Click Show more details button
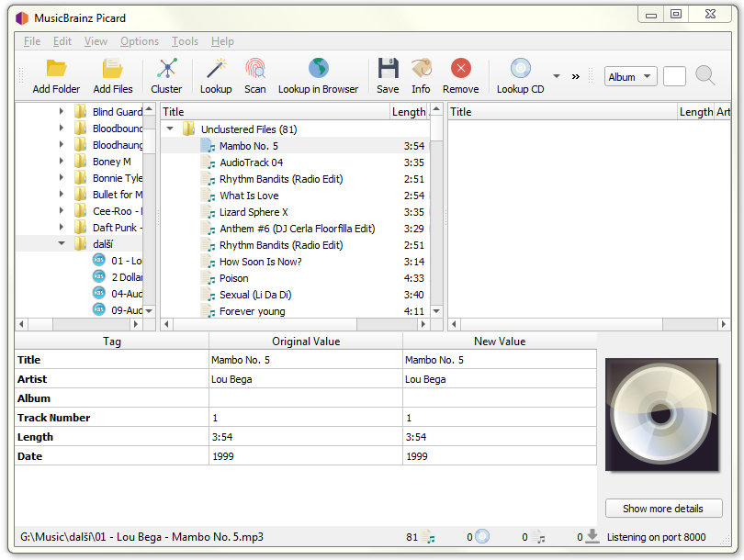Image resolution: width=744 pixels, height=560 pixels. tap(663, 509)
